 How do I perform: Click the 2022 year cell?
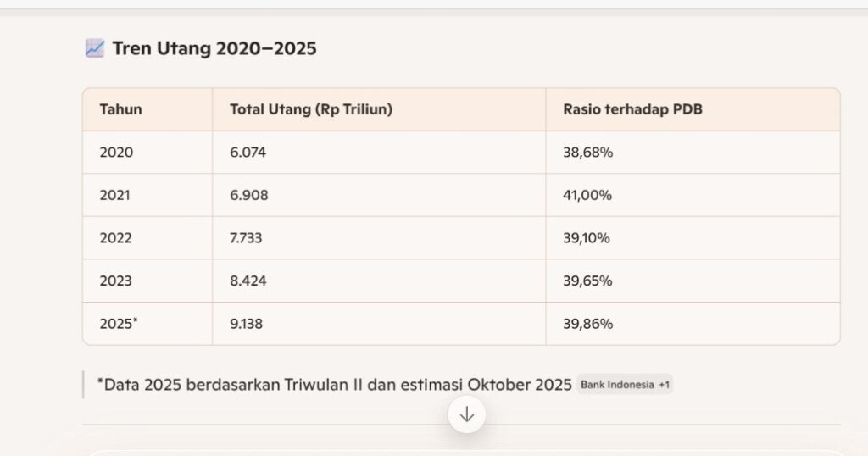tap(116, 238)
